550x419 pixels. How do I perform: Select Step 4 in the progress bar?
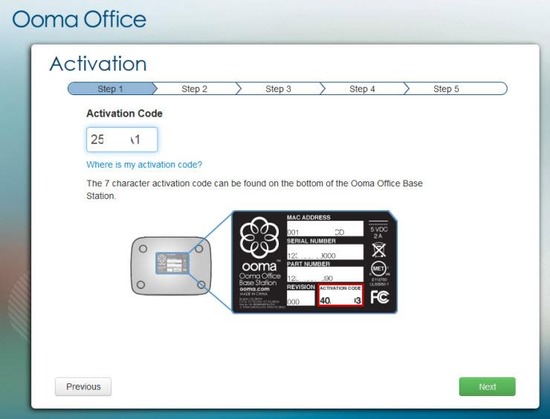click(x=362, y=89)
